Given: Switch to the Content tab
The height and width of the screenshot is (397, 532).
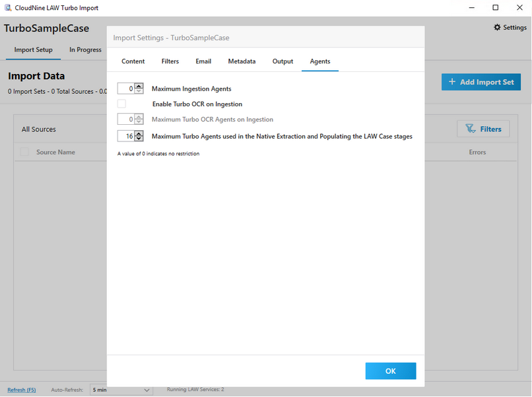Looking at the screenshot, I should point(133,61).
